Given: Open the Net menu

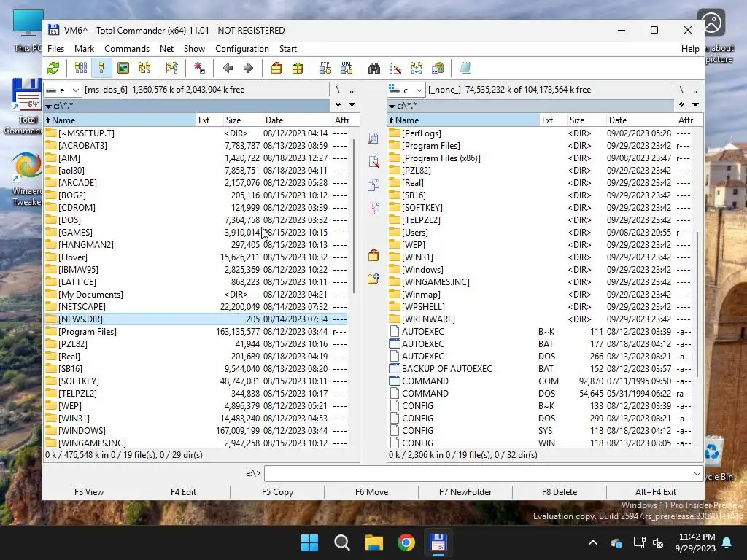Looking at the screenshot, I should tap(167, 49).
